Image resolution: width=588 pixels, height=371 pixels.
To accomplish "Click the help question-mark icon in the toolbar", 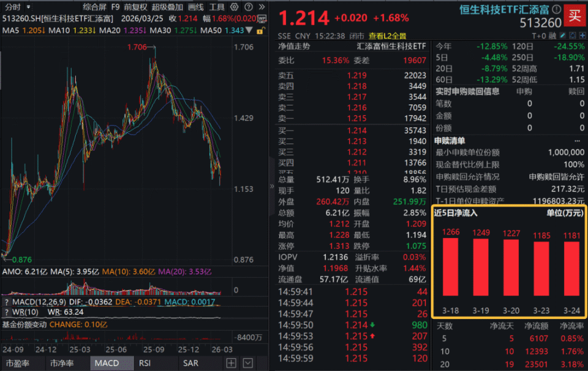I will [x=248, y=7].
